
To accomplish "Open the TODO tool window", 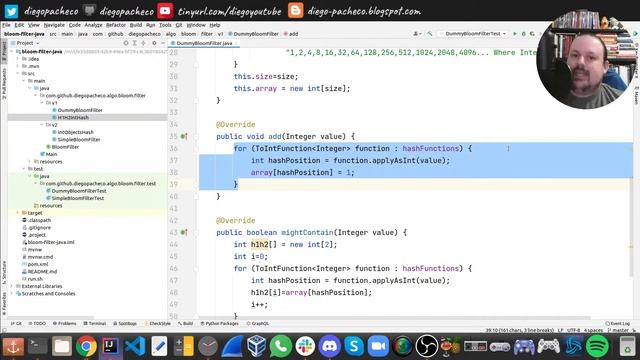I will pyautogui.click(x=37, y=323).
